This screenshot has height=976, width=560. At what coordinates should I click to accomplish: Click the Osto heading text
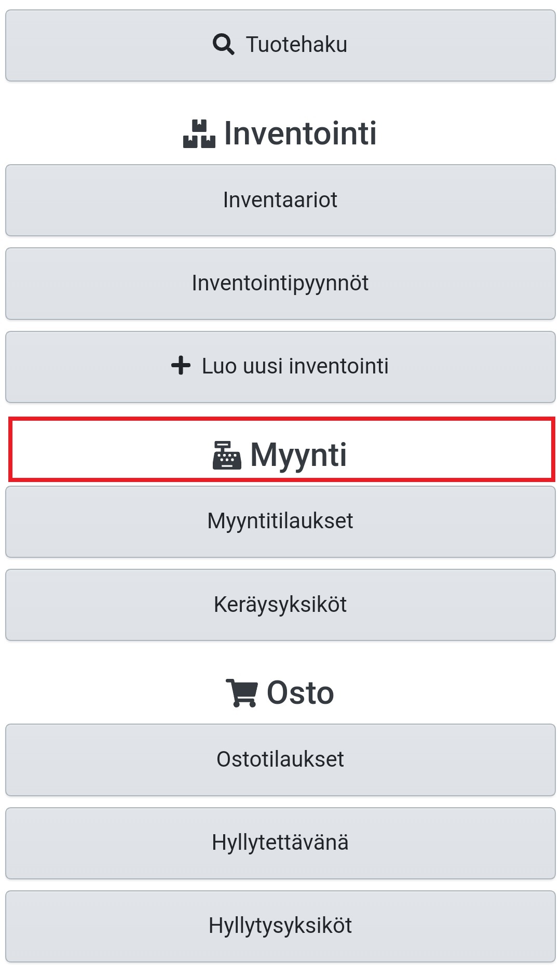point(300,692)
